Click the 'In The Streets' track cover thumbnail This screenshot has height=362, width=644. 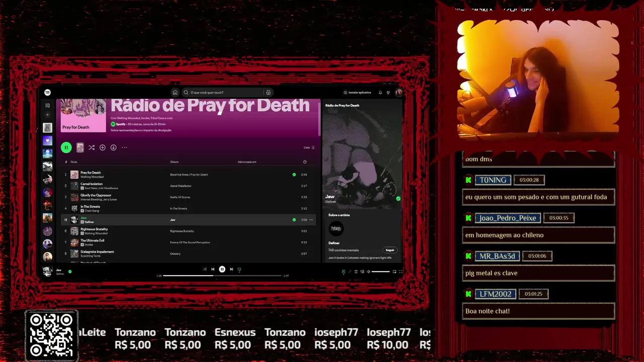pos(74,208)
